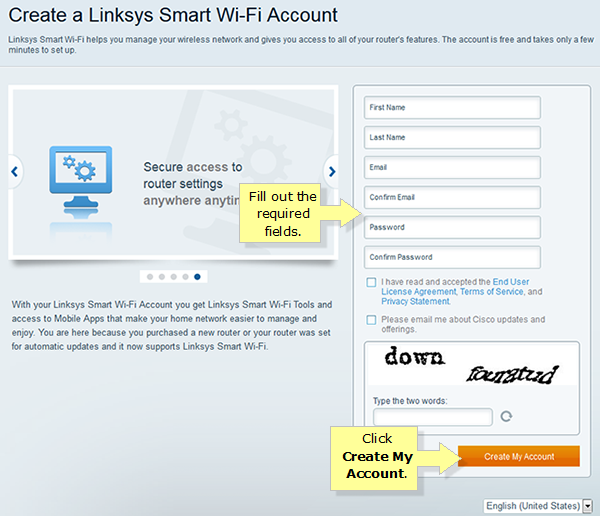
Task: Select the first carousel dot indicator
Action: 150,277
